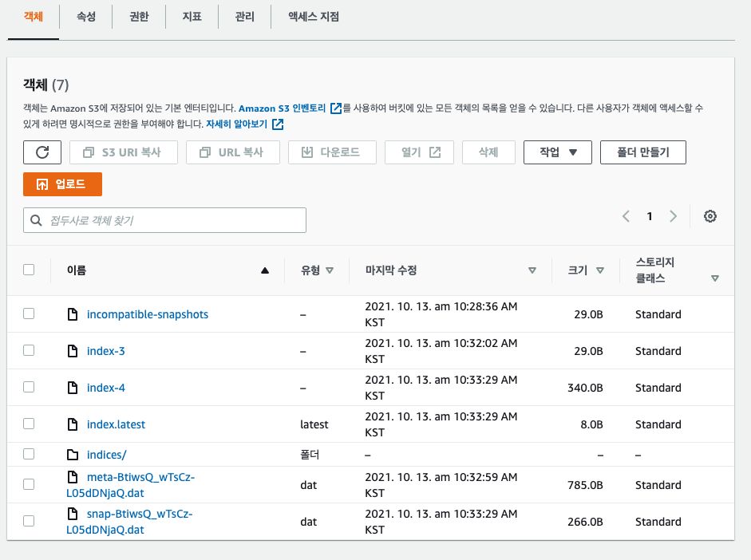Open the index-4 object link

point(106,388)
